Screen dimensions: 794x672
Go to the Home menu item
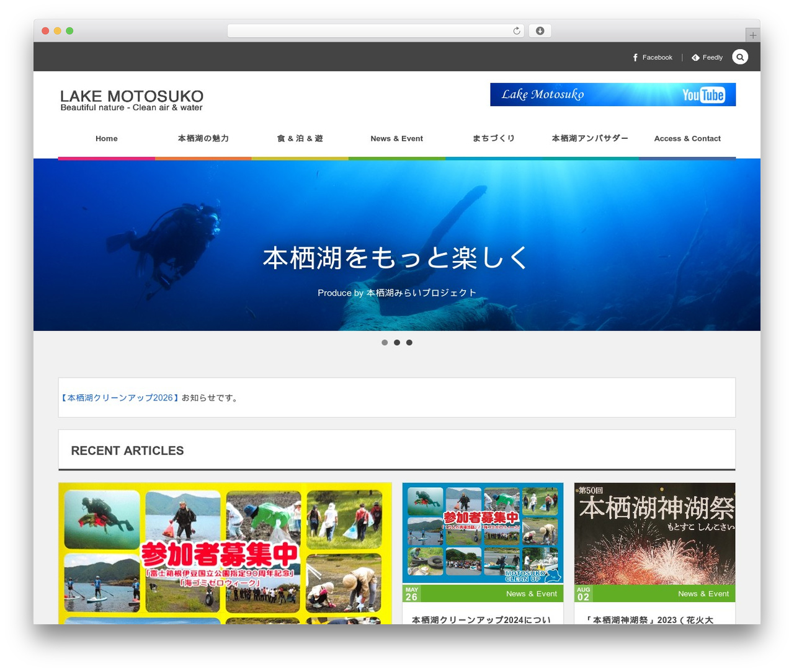[x=107, y=138]
